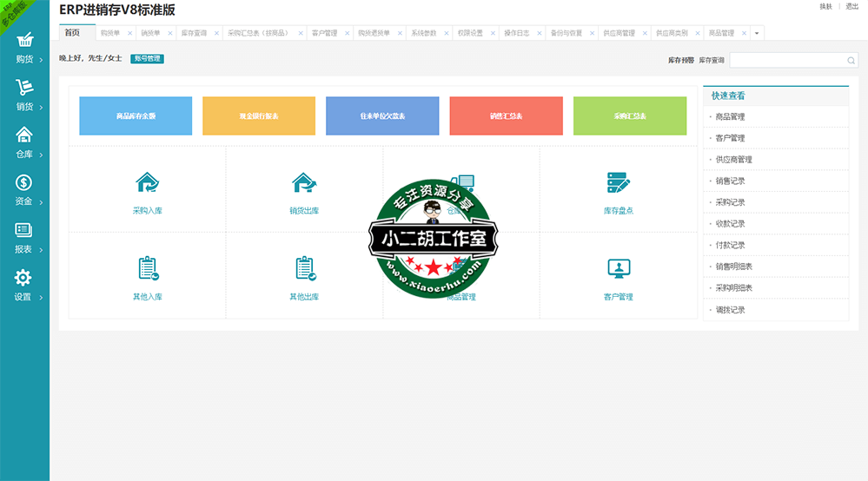Click the 账号管理 button
The height and width of the screenshot is (481, 868).
(x=147, y=59)
